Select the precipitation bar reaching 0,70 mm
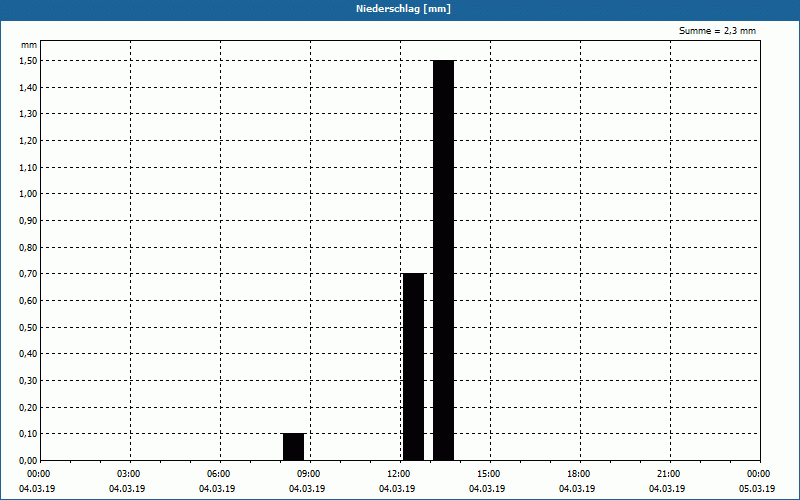 (x=413, y=367)
